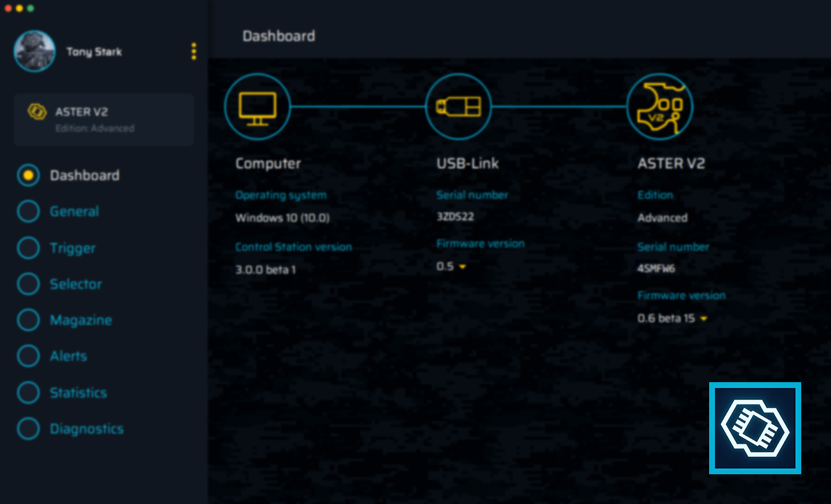
Task: Click the ASTER V2 Edition Advanced device card
Action: coord(104,119)
